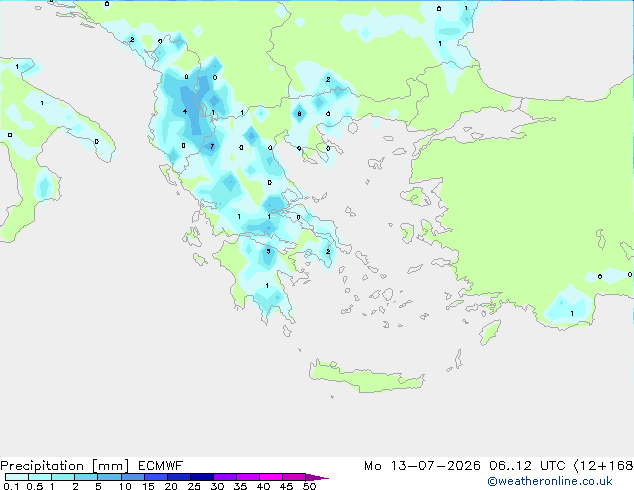Screen dimensions: 634x490
Task: Pick the 5 to 10 mm legend swatch
Action: tap(110, 477)
